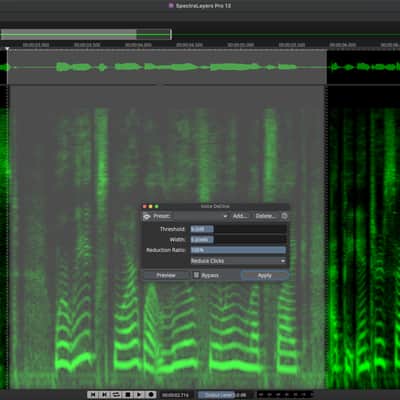Image resolution: width=400 pixels, height=400 pixels.
Task: Click the green zoom button of the dialog
Action: [157, 207]
